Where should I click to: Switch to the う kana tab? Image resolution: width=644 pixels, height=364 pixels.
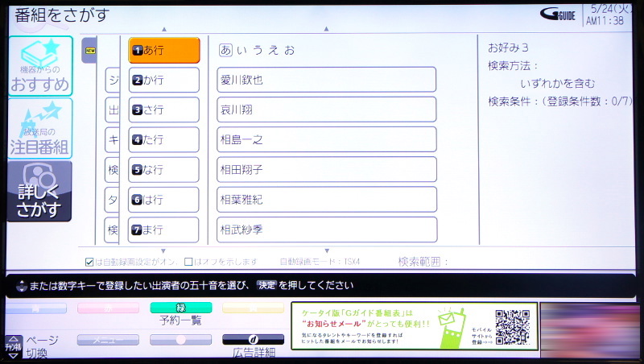pyautogui.click(x=258, y=51)
